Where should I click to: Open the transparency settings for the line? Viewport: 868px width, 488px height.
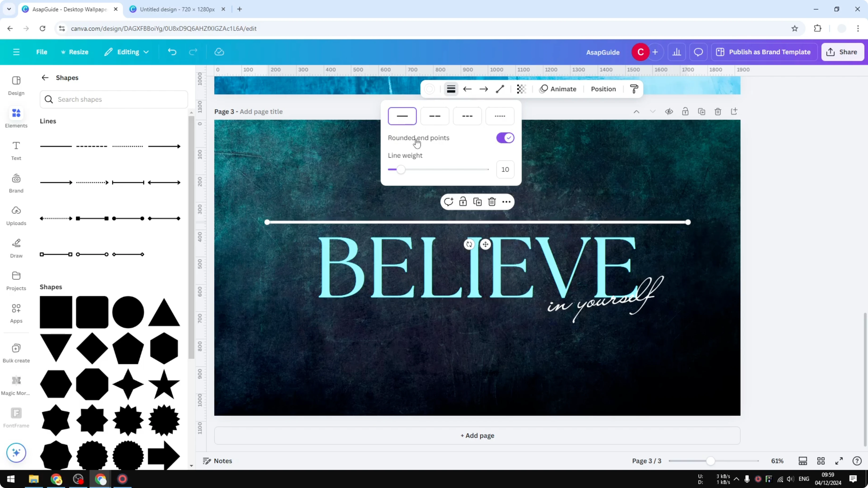point(521,89)
